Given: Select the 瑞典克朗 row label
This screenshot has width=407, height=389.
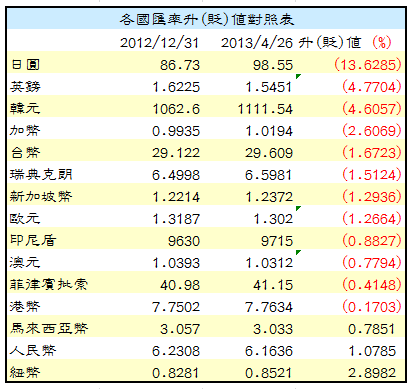Looking at the screenshot, I should coord(41,175).
